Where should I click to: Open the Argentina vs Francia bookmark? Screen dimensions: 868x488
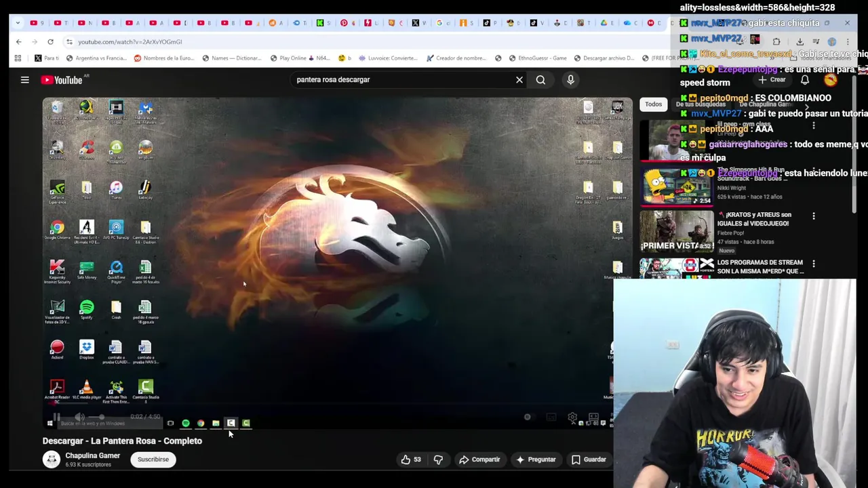click(96, 58)
